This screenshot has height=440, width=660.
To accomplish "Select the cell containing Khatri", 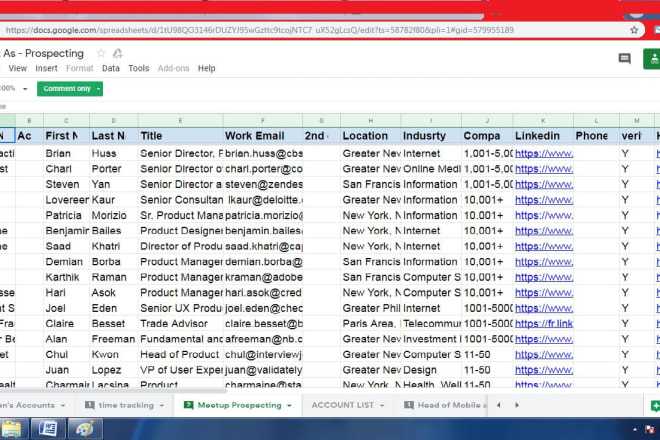I will (114, 246).
